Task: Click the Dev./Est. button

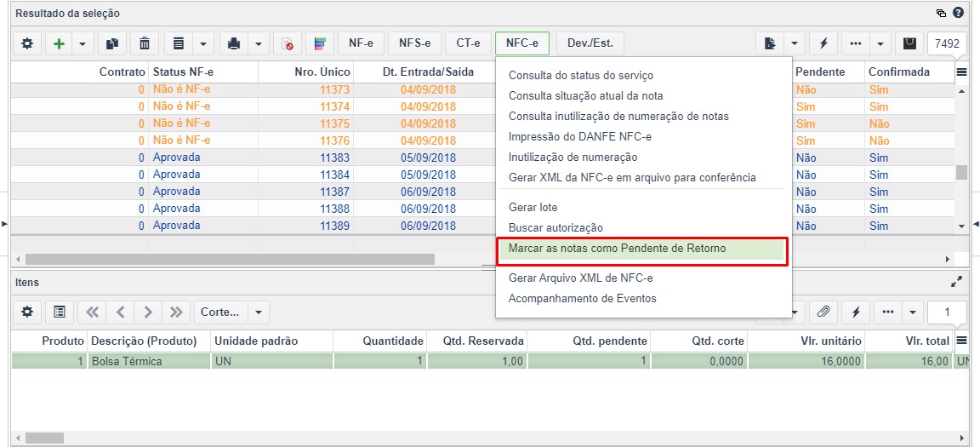Action: pos(590,43)
